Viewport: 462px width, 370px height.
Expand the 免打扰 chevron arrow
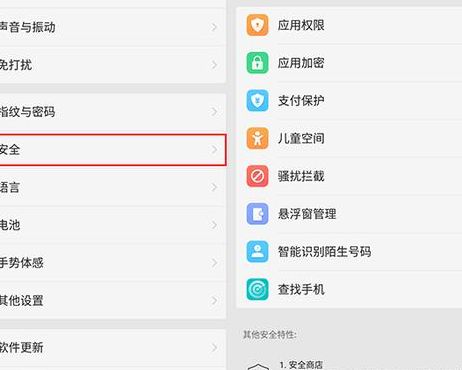[x=214, y=65]
